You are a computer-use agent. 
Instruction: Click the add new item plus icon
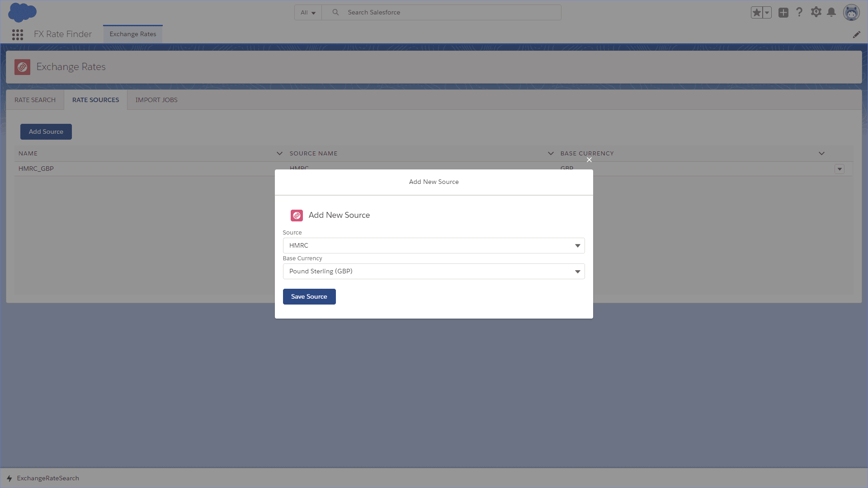point(783,13)
